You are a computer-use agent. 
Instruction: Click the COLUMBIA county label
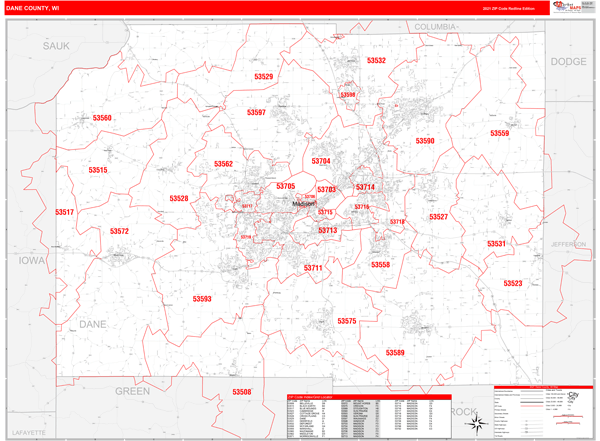(x=436, y=27)
